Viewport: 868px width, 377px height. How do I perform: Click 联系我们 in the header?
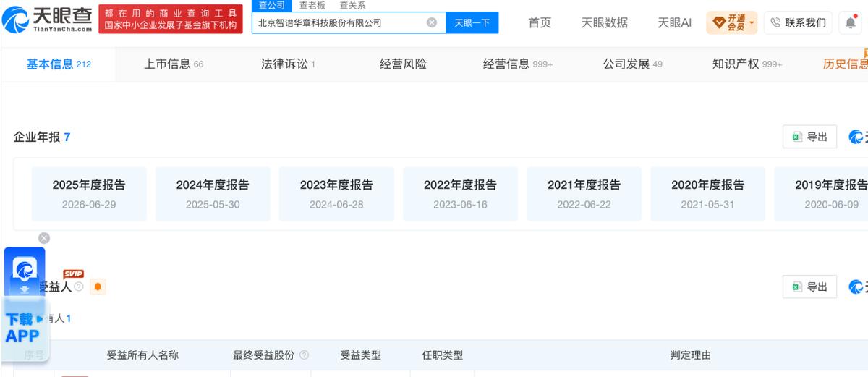[x=798, y=23]
